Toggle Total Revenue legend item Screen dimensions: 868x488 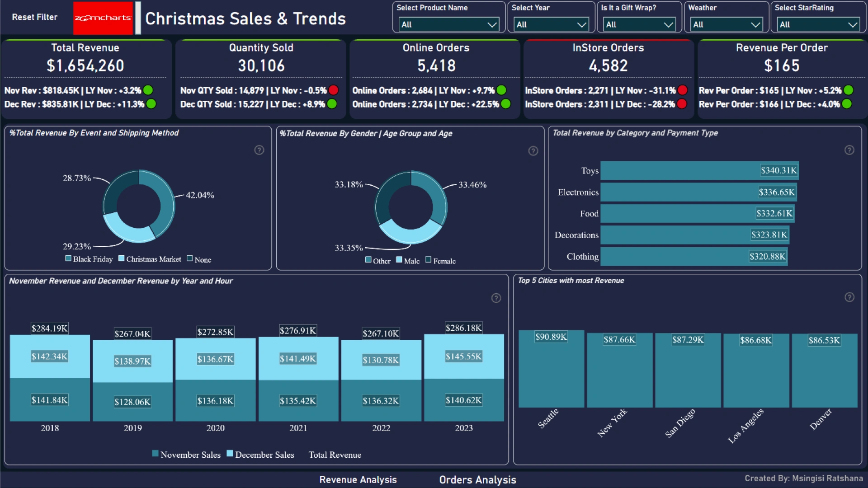[335, 455]
